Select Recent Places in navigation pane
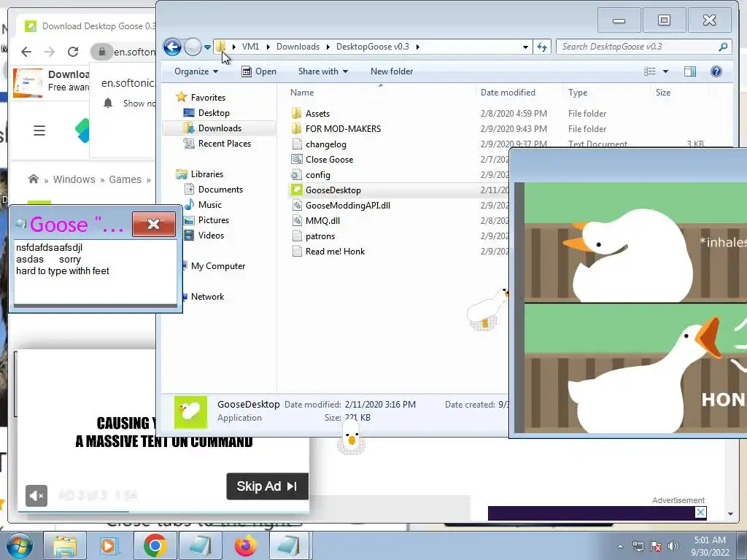747x560 pixels. click(x=225, y=144)
